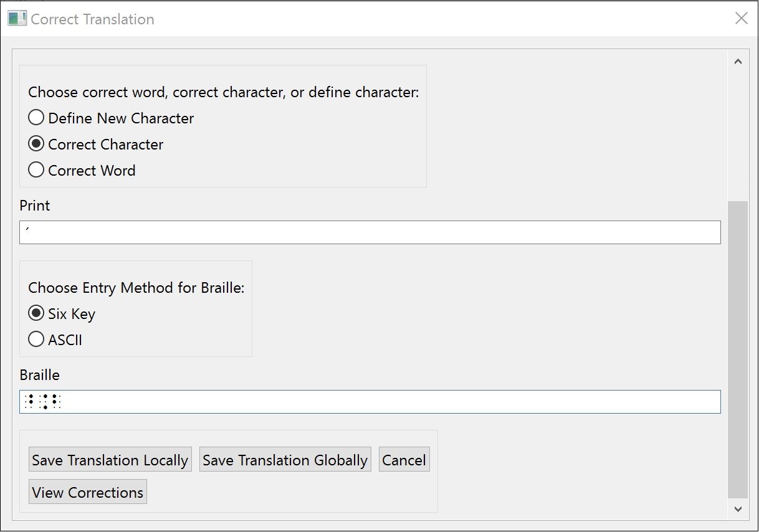
Task: Click Save Translation Locally button
Action: pyautogui.click(x=110, y=460)
